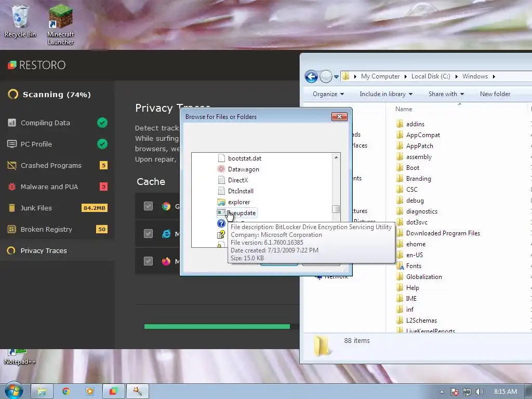Click the Malware count badge 3
This screenshot has height=399, width=532.
[103, 187]
